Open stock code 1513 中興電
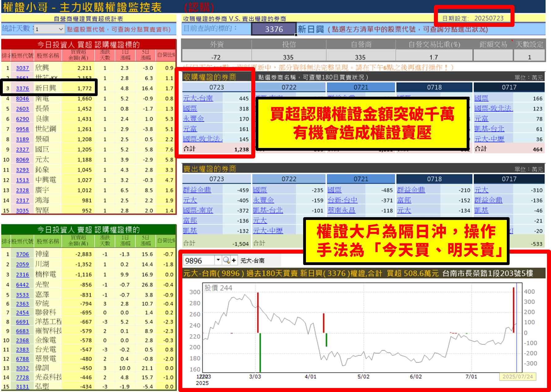551x392 pixels. point(23,180)
